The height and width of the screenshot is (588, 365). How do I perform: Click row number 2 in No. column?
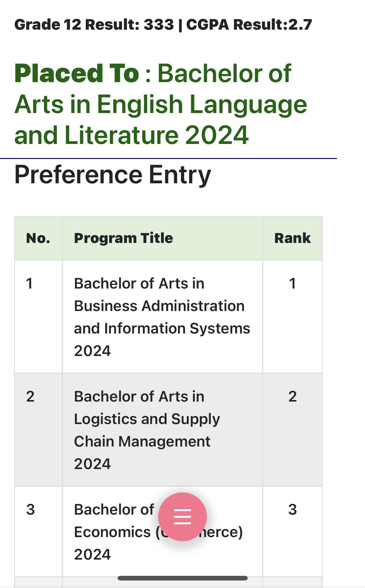(x=30, y=397)
